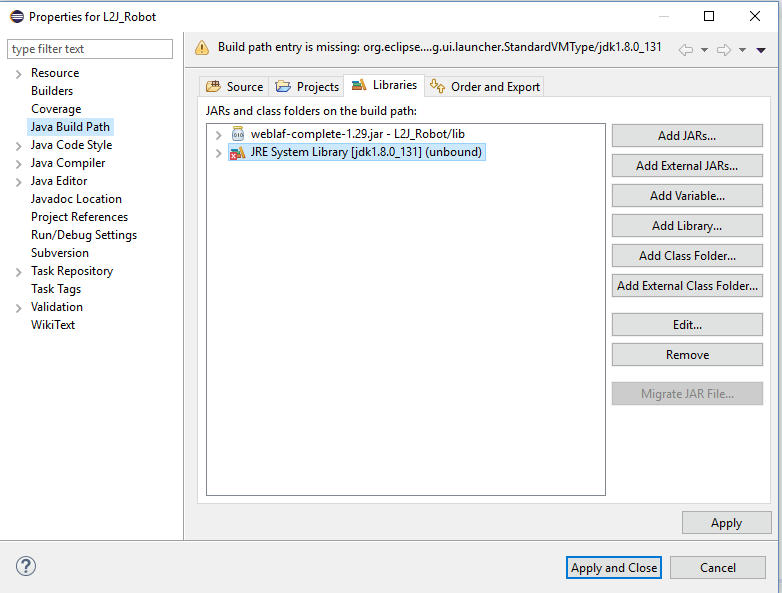Click the forward navigation arrow icon
This screenshot has width=782, height=593.
[724, 50]
